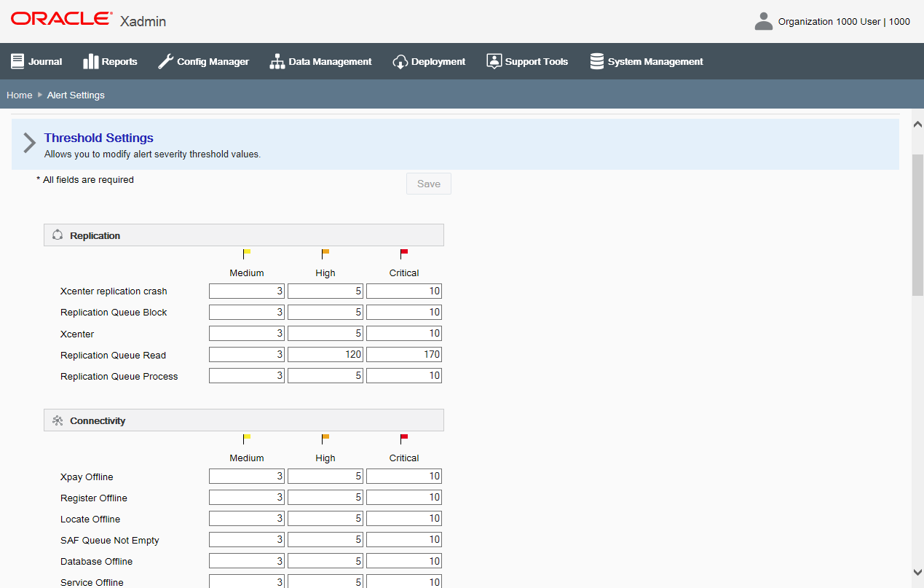This screenshot has width=924, height=588.
Task: Click the Replication Queue Read label
Action: tap(113, 356)
